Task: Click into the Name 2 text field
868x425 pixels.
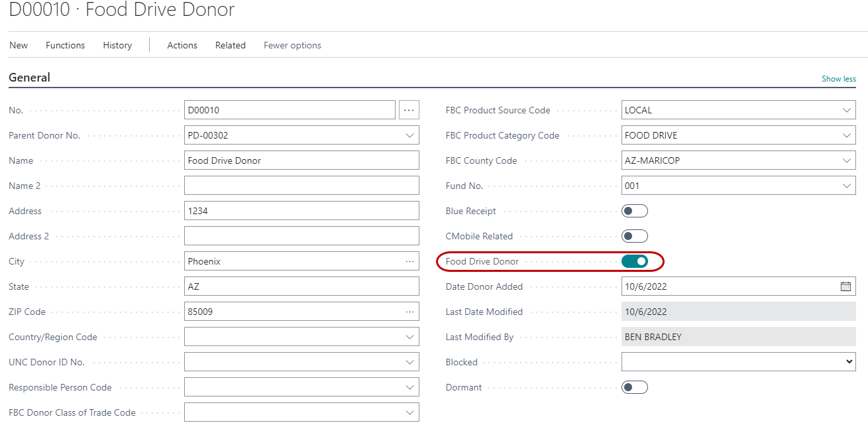Action: (301, 186)
